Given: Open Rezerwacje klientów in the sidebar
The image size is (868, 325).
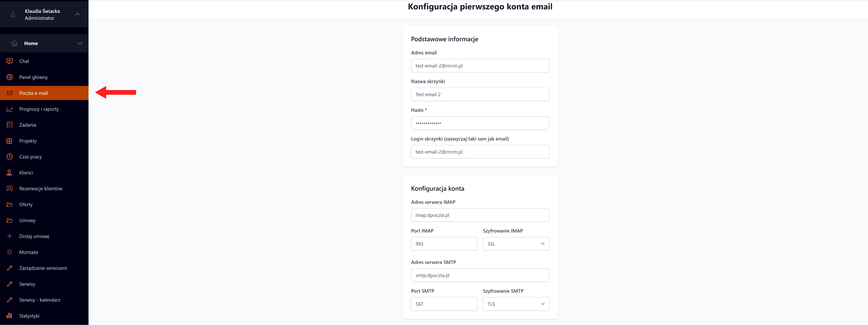Looking at the screenshot, I should click(41, 189).
